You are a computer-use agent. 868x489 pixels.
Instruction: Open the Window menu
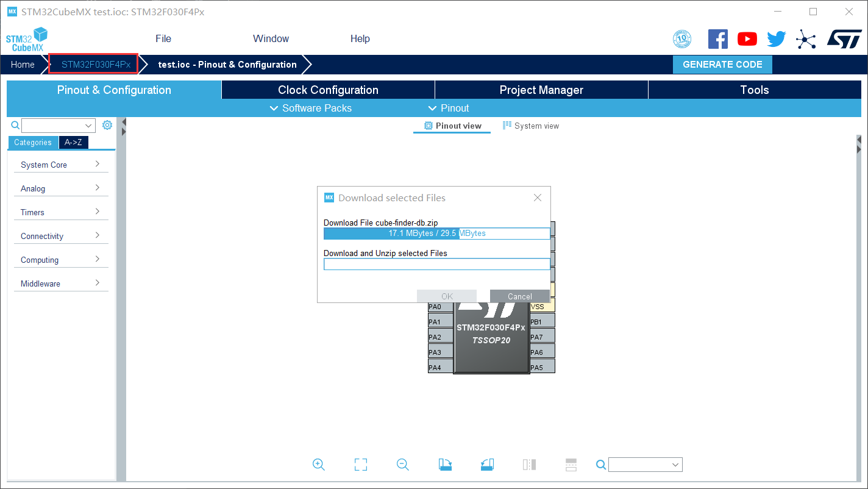271,38
